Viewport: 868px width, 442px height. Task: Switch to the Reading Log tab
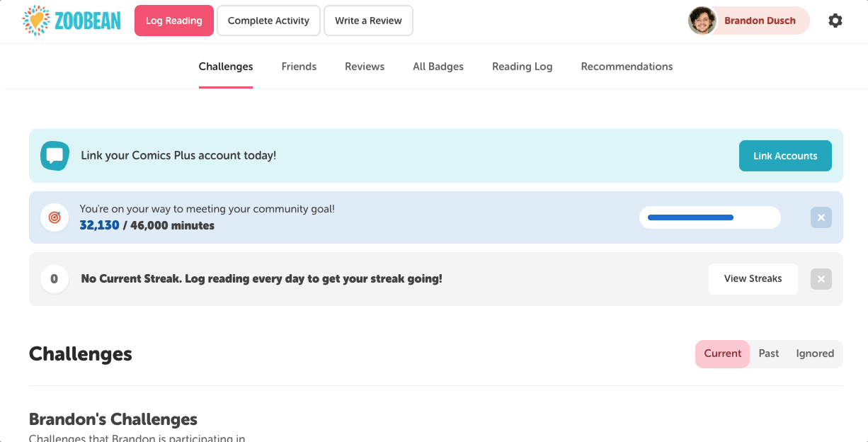[522, 67]
